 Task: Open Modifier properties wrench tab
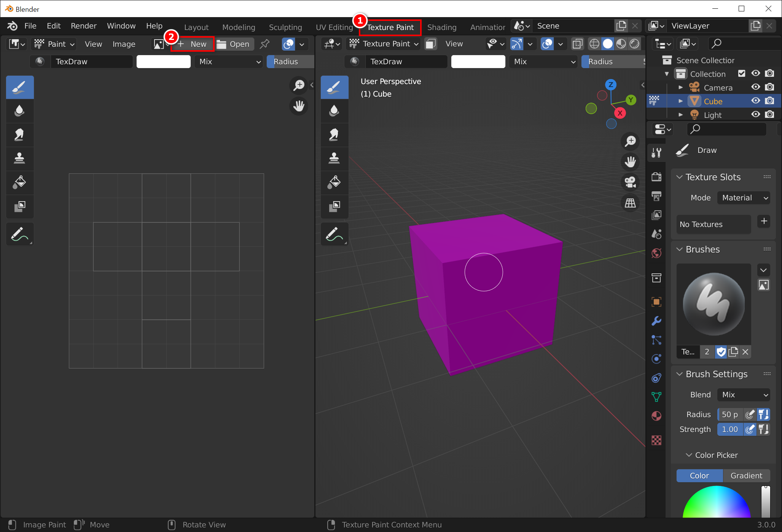656,321
